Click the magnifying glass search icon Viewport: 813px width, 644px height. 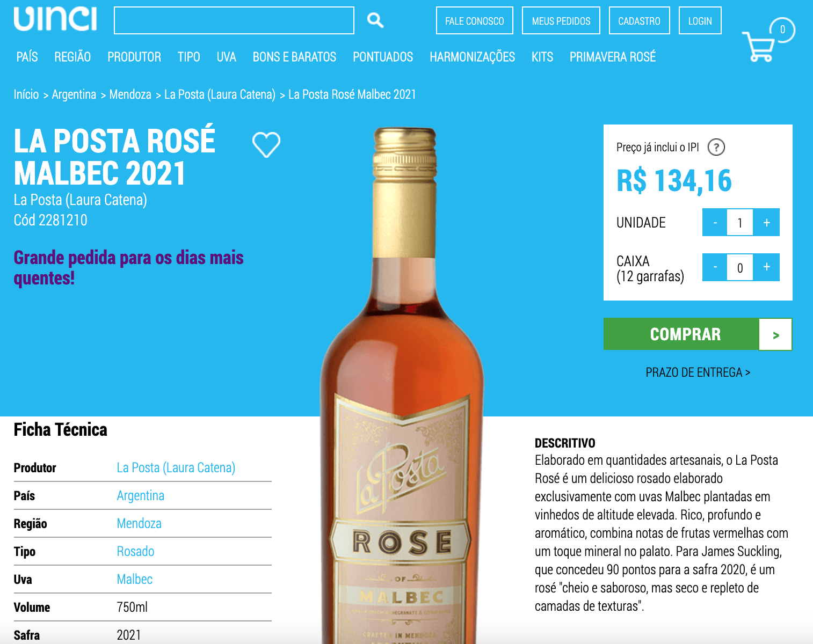point(375,20)
